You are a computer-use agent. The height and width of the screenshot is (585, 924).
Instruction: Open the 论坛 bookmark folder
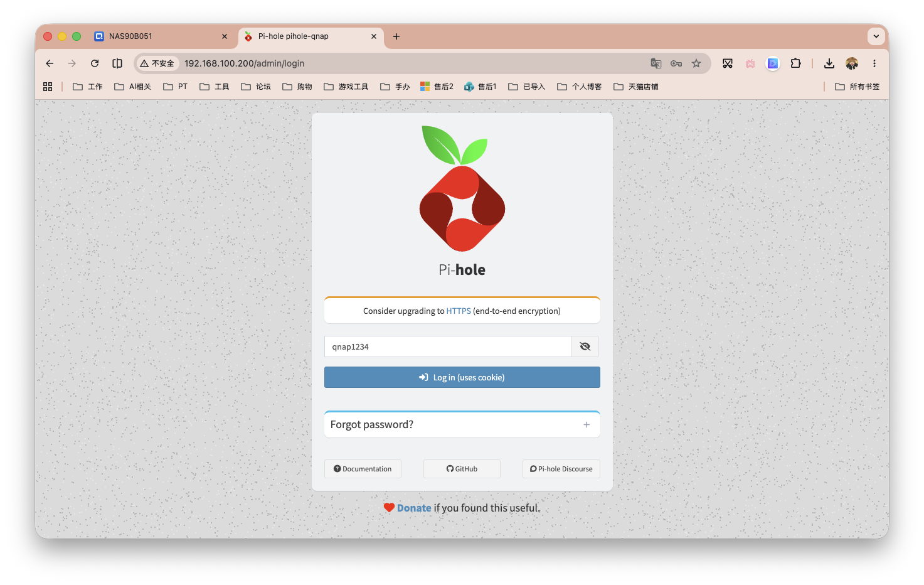click(256, 87)
